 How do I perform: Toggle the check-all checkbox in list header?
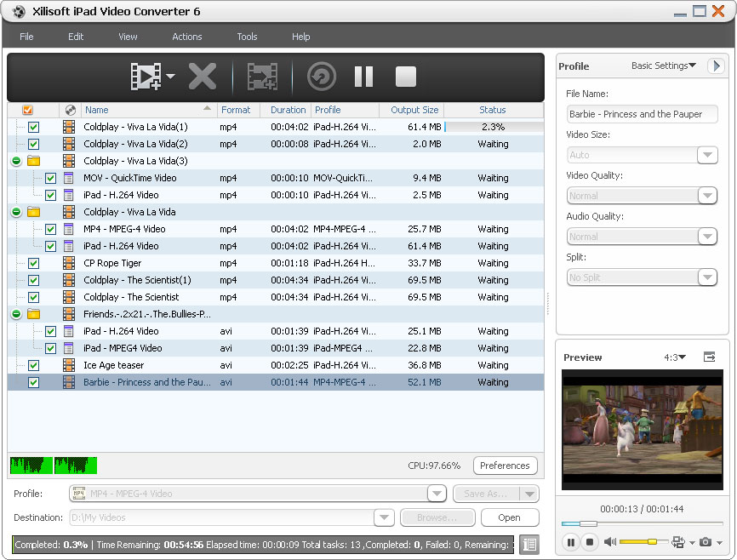click(28, 110)
